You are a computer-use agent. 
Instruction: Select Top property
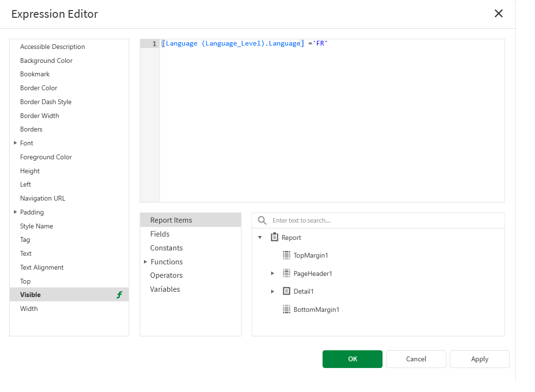tap(25, 282)
